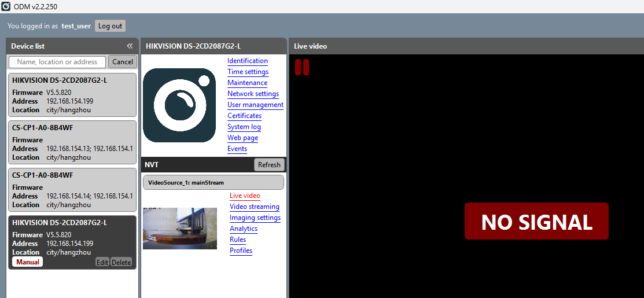Click the Device list header text
Screen dimensions: 644x298
[28, 46]
